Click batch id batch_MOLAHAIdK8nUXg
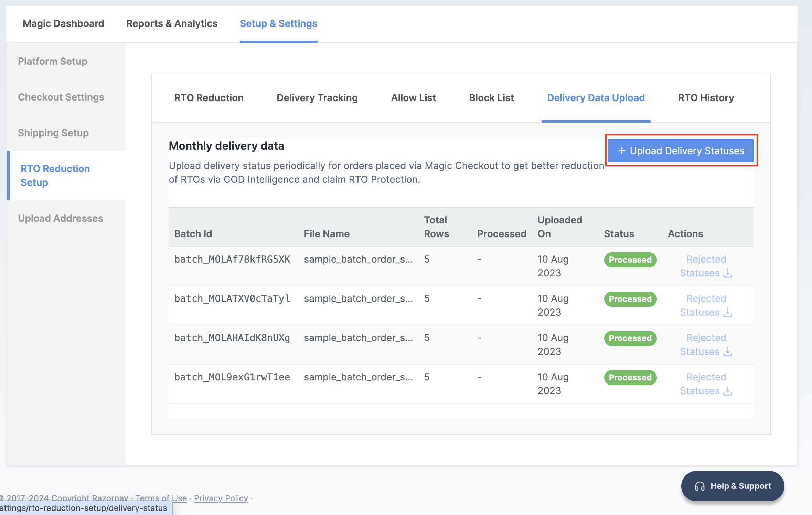The height and width of the screenshot is (515, 812). pos(232,338)
